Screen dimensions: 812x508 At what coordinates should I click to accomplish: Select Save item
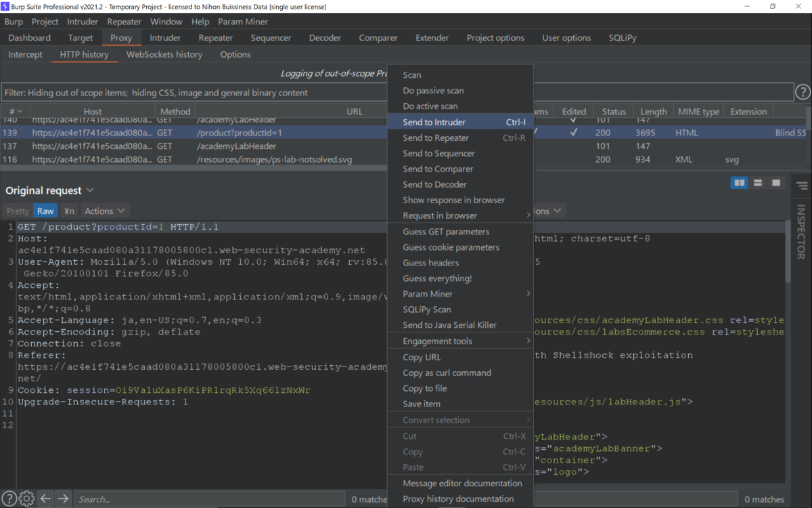coord(460,404)
